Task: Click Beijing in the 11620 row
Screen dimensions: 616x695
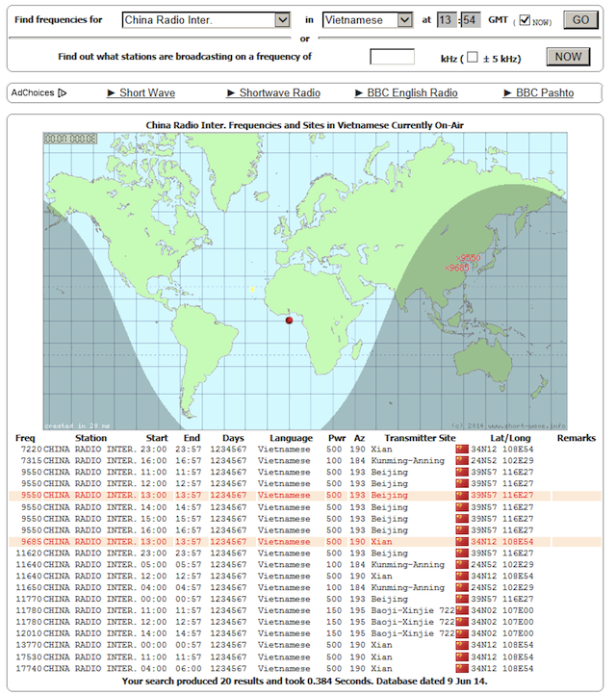Action: point(389,553)
